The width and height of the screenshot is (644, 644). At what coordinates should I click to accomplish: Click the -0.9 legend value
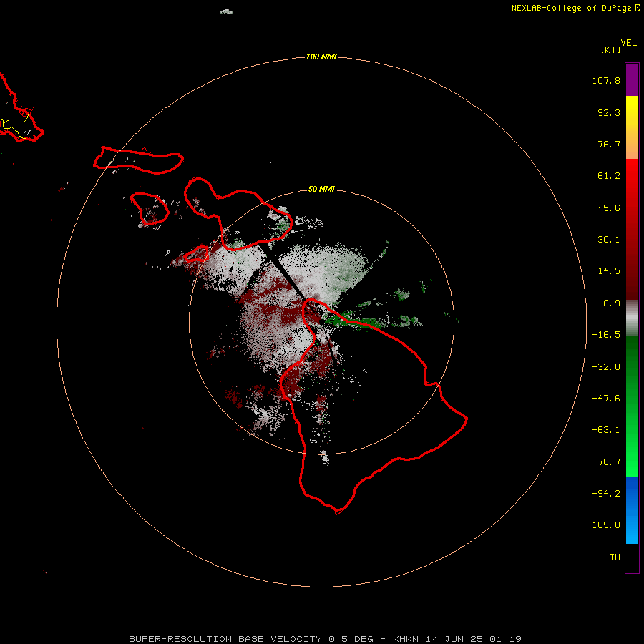(609, 303)
